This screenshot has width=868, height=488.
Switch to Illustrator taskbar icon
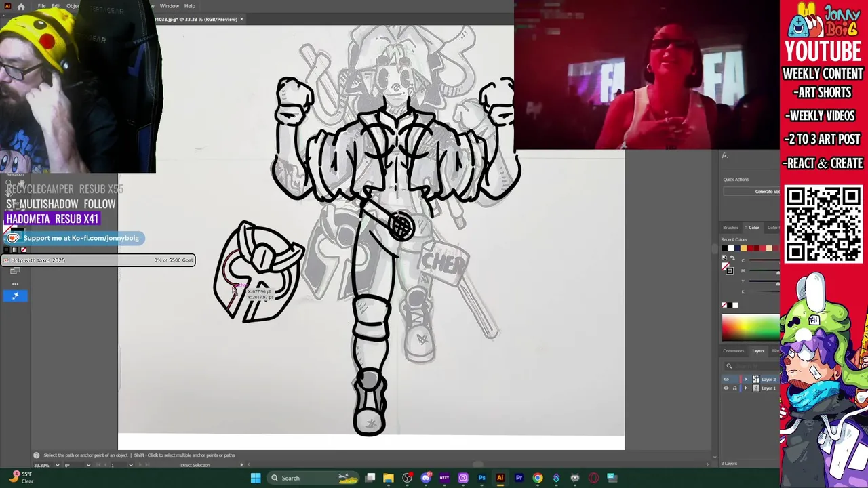tap(500, 478)
